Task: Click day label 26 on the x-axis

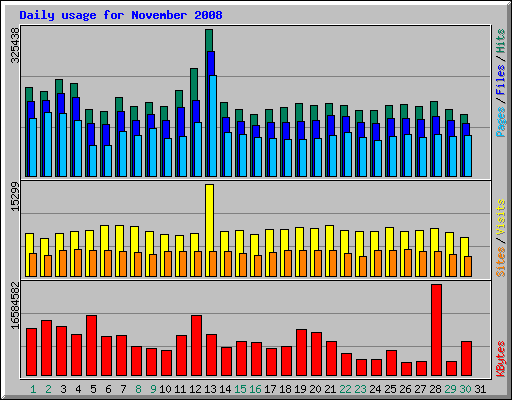Action: click(405, 389)
